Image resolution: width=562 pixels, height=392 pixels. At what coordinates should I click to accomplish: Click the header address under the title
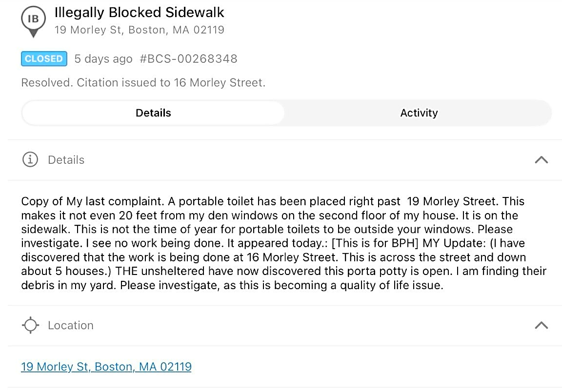[140, 30]
